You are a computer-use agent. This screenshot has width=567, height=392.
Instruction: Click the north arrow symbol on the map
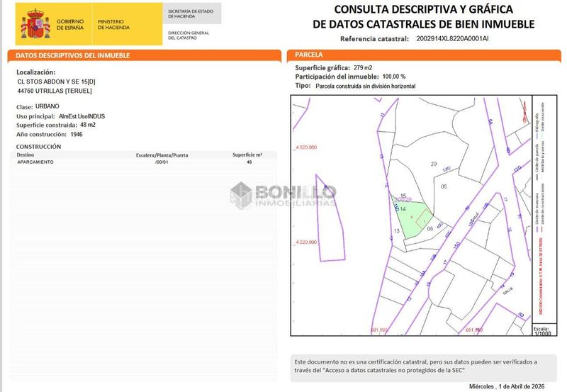tap(525, 113)
